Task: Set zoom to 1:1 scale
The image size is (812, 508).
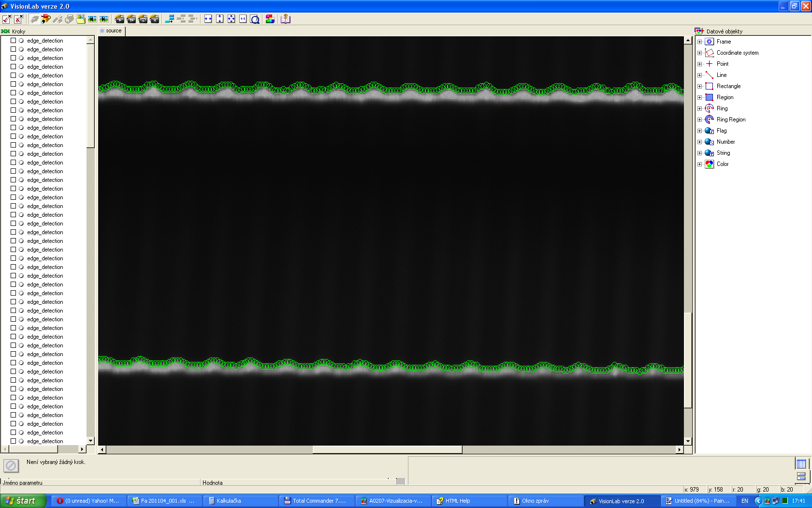Action: 243,19
